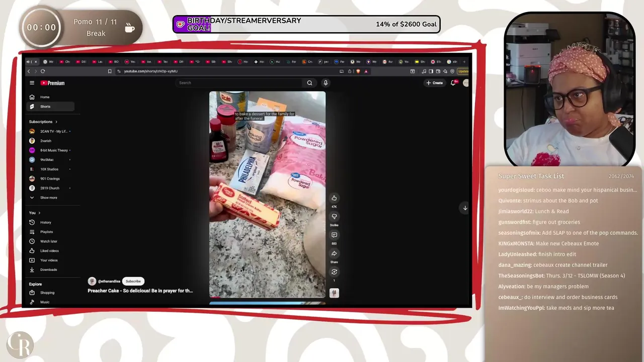
Task: Select Shorts in YouTube sidebar
Action: [51, 107]
